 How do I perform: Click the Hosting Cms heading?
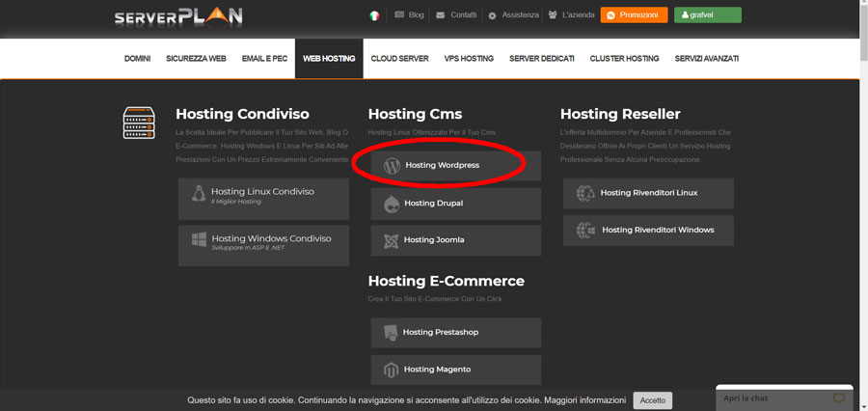(x=415, y=115)
